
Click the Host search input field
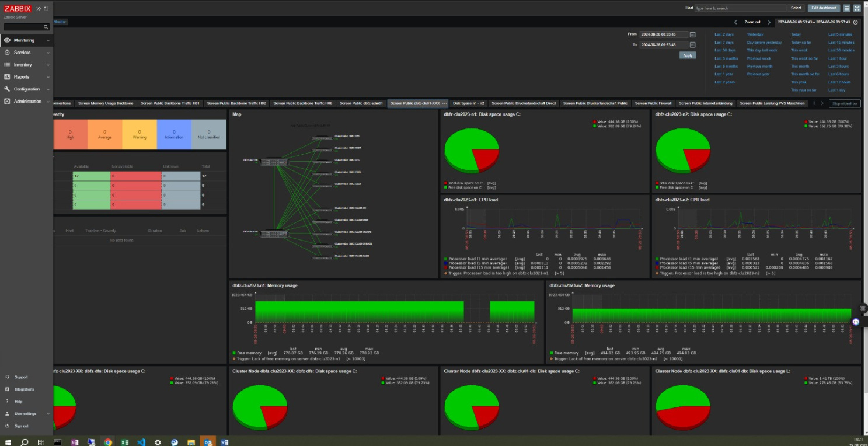(x=740, y=8)
